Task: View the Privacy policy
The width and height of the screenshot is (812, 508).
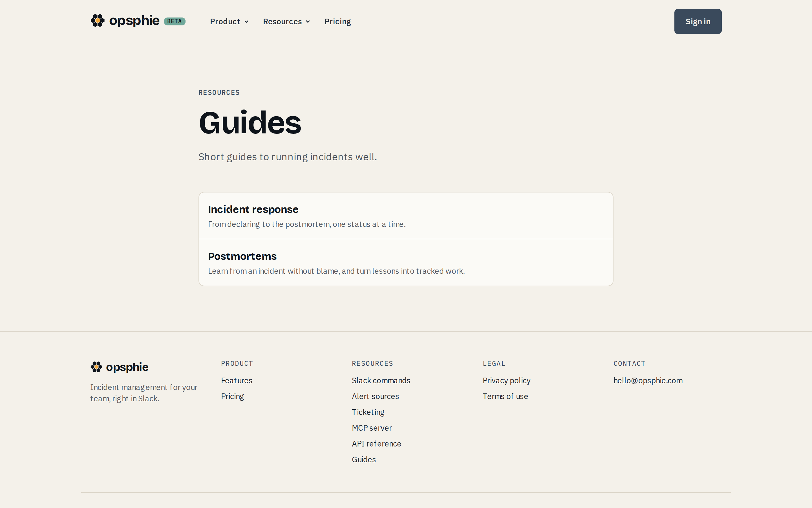Action: click(x=506, y=381)
